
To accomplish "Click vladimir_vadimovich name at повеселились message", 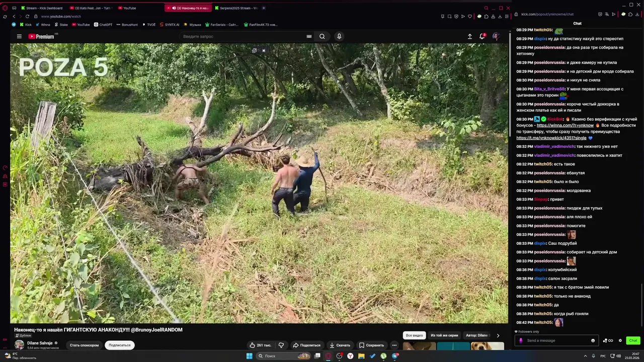I will (554, 155).
